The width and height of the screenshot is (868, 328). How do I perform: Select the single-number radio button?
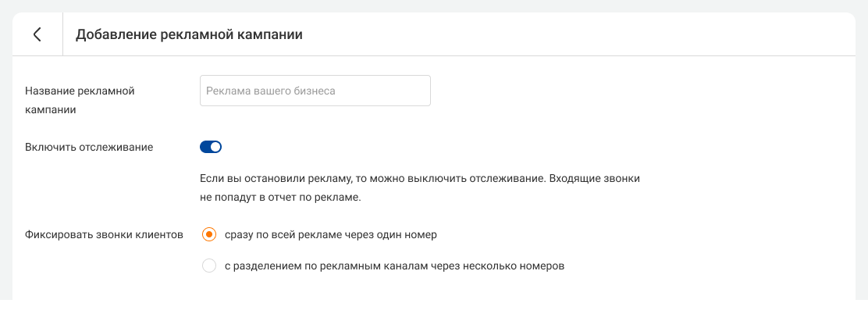tap(208, 234)
